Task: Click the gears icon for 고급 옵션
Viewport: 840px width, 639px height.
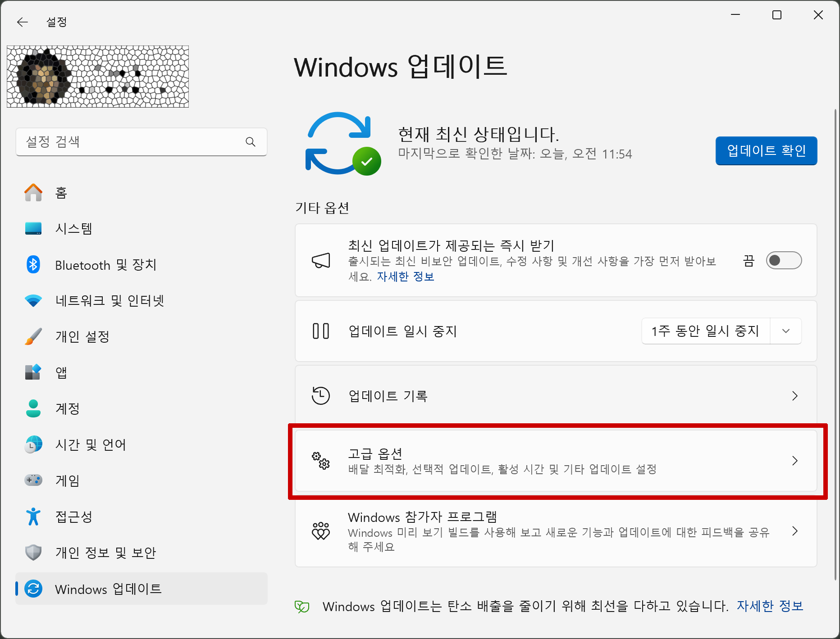Action: point(321,461)
